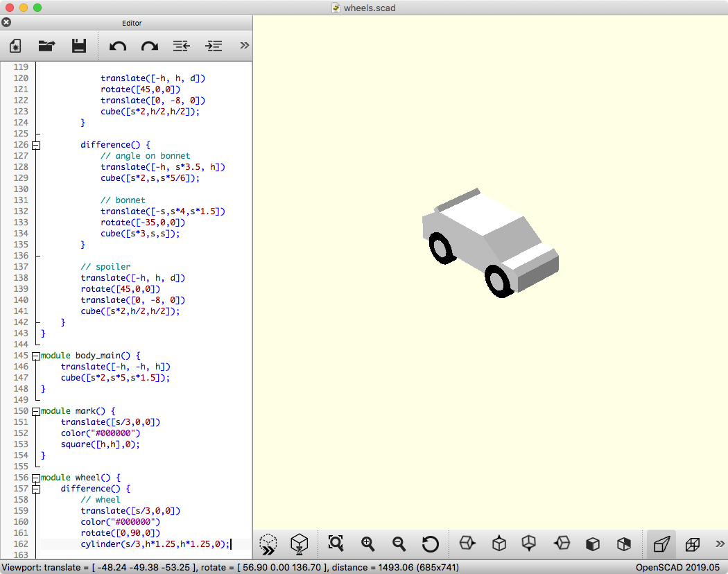Close the Editor panel
This screenshot has height=574, width=728.
(7, 23)
